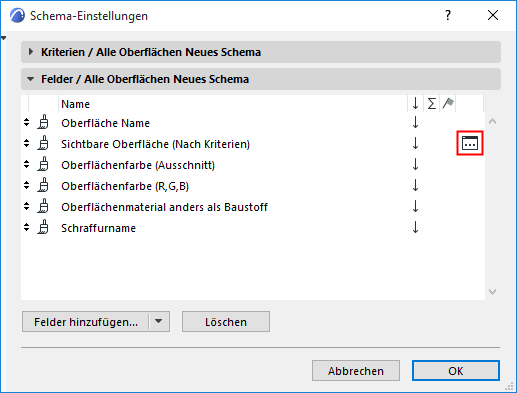The width and height of the screenshot is (517, 393).
Task: Toggle sort order arrow for Oberfläche Name
Action: [x=415, y=122]
